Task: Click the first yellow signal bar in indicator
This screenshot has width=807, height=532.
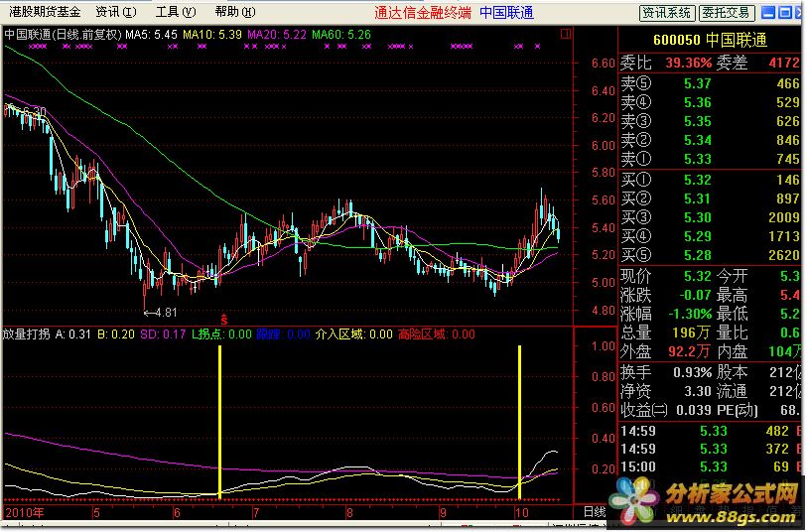Action: coord(219,422)
